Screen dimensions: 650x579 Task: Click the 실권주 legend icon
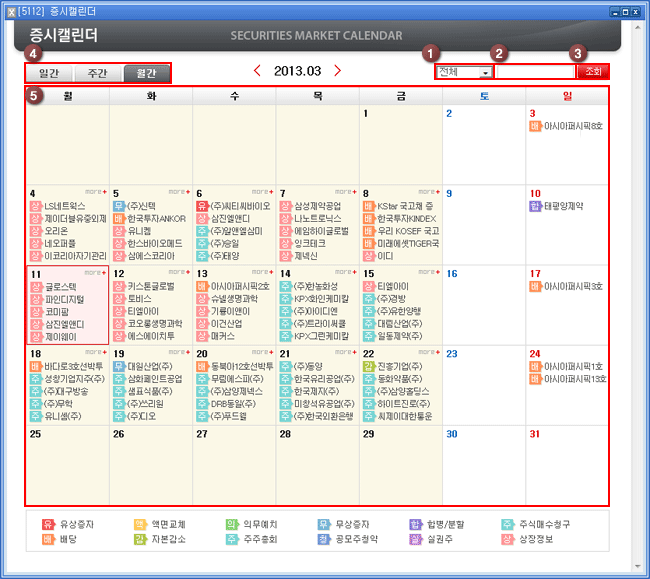pos(416,540)
